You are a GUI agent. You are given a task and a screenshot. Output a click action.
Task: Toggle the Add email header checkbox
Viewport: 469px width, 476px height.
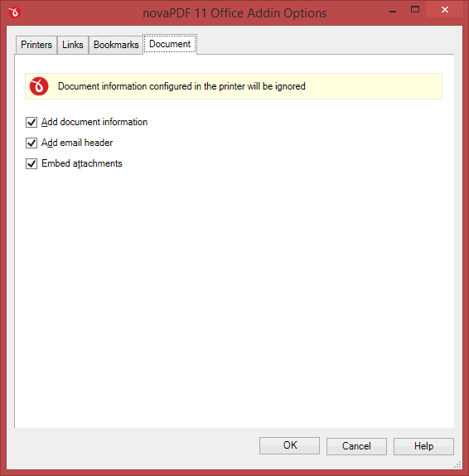pos(31,143)
